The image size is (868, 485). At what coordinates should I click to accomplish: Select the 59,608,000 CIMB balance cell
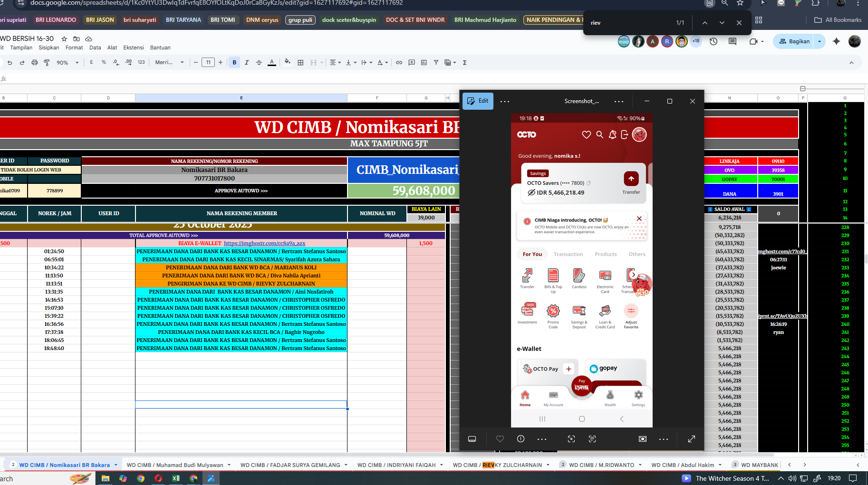click(404, 190)
